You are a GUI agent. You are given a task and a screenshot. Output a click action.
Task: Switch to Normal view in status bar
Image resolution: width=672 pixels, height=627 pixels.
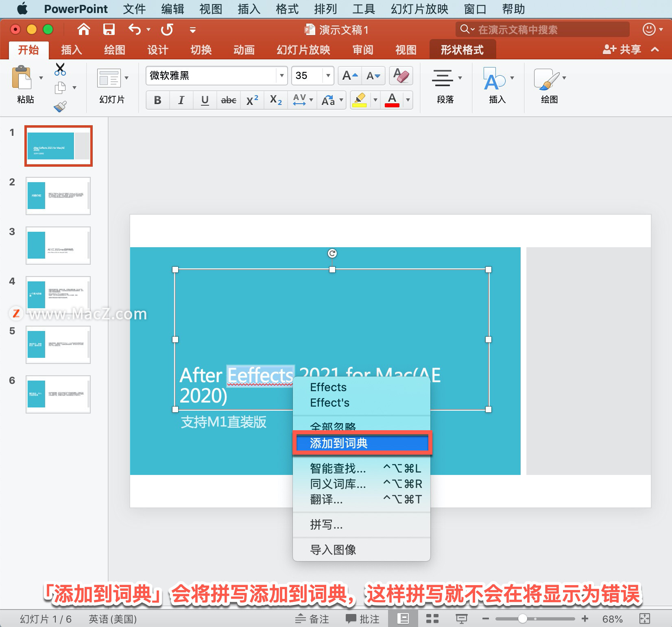[x=403, y=619]
